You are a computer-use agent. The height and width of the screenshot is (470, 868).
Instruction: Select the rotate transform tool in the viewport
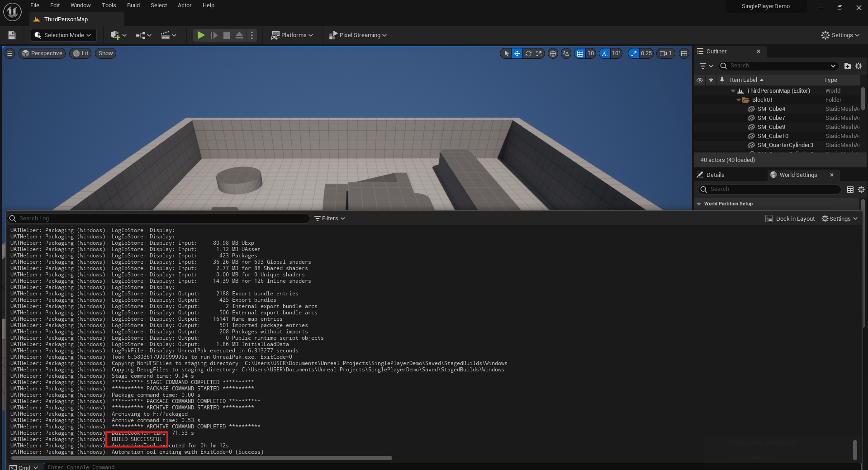pyautogui.click(x=528, y=53)
